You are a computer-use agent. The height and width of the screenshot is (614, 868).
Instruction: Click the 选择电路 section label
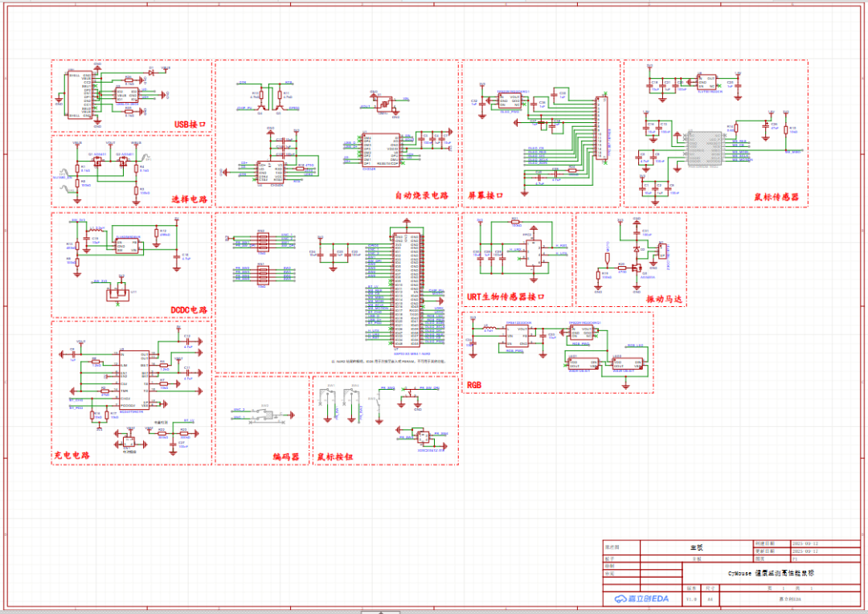[190, 199]
